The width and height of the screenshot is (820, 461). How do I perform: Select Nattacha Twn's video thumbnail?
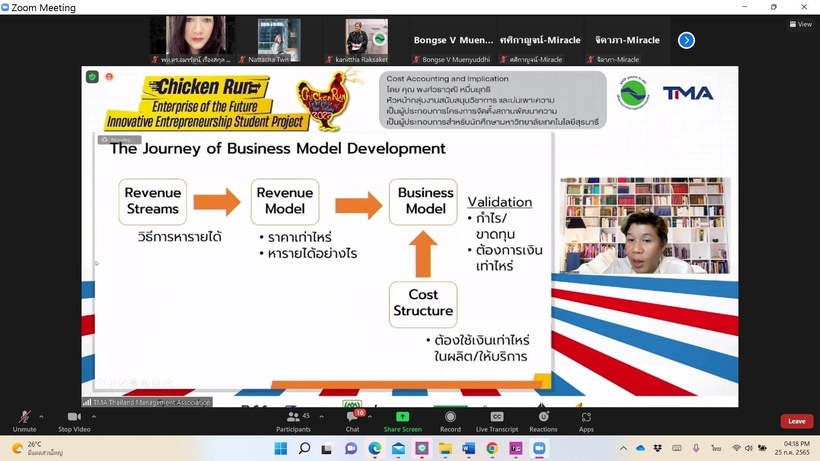(279, 40)
